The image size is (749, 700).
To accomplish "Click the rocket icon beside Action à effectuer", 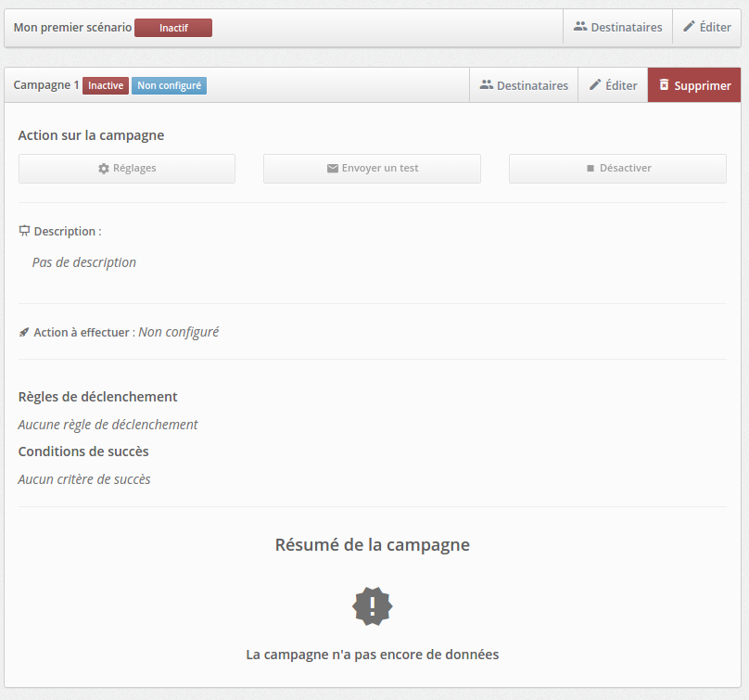I will point(24,332).
